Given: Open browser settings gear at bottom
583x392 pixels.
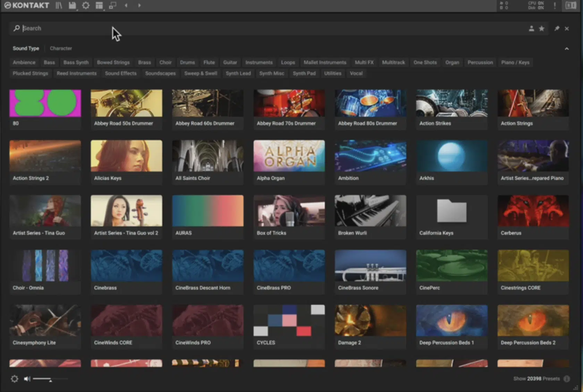Looking at the screenshot, I should pos(15,379).
